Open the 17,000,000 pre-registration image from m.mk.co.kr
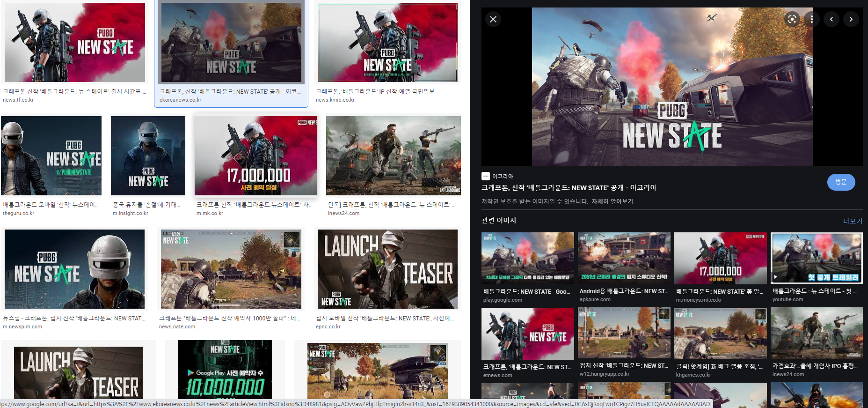 [x=255, y=156]
